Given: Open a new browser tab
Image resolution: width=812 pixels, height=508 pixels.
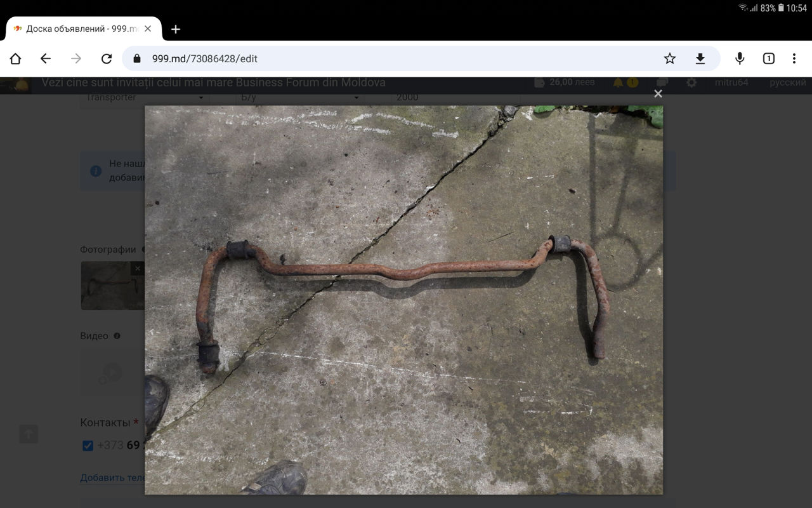Looking at the screenshot, I should click(x=176, y=29).
